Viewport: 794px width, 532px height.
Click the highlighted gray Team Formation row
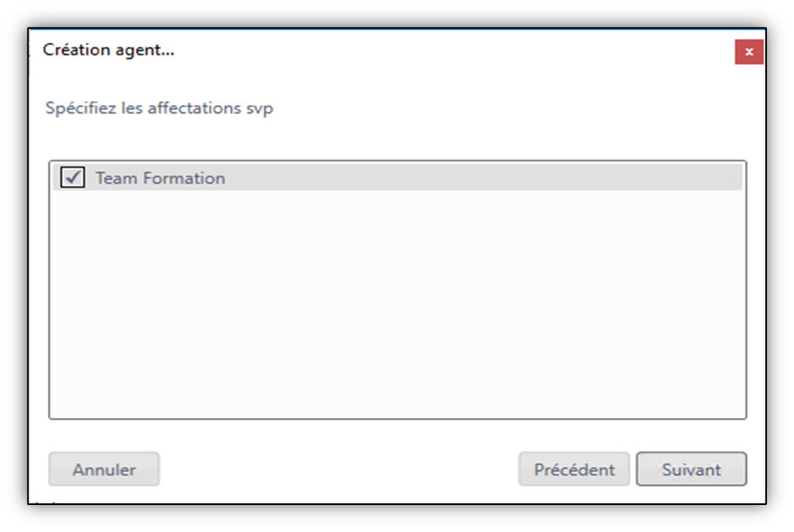coord(398,177)
